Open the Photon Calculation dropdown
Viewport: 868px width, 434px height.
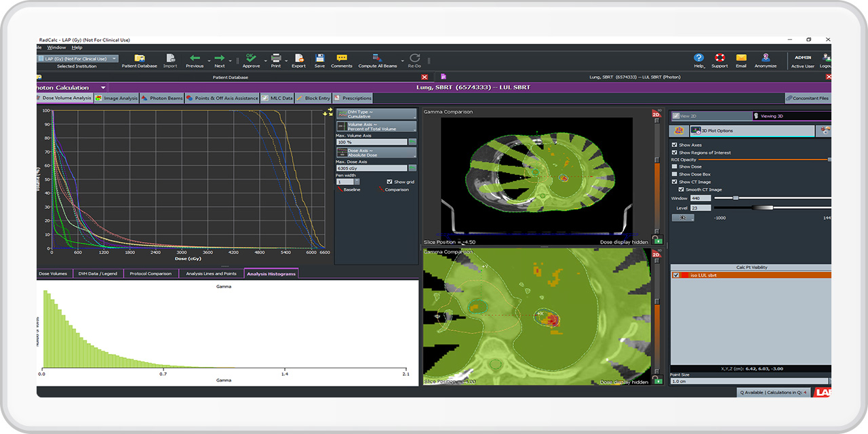pyautogui.click(x=102, y=87)
